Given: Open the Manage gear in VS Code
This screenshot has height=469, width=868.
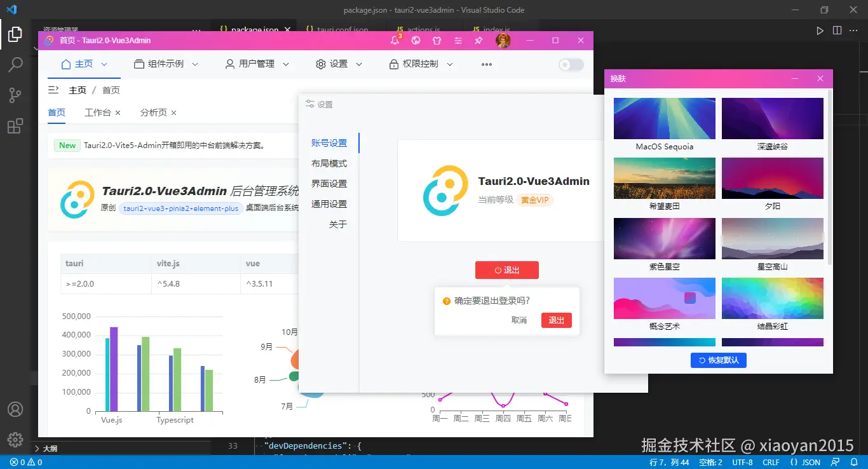Looking at the screenshot, I should click(15, 440).
